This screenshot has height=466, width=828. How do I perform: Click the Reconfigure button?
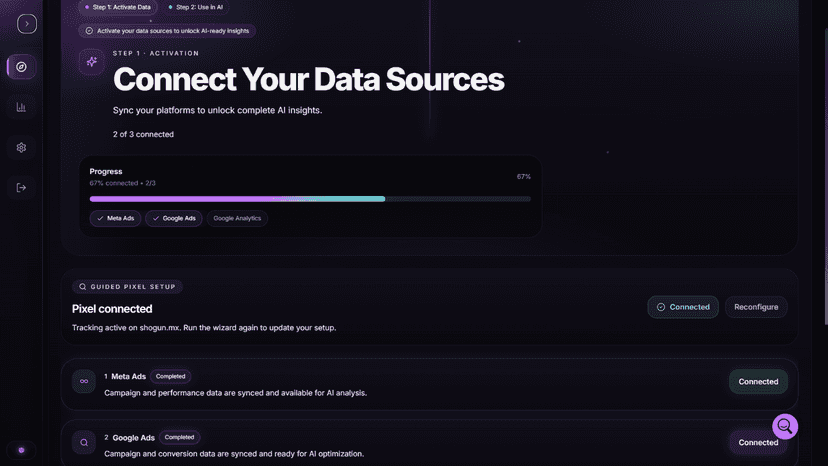click(x=756, y=307)
